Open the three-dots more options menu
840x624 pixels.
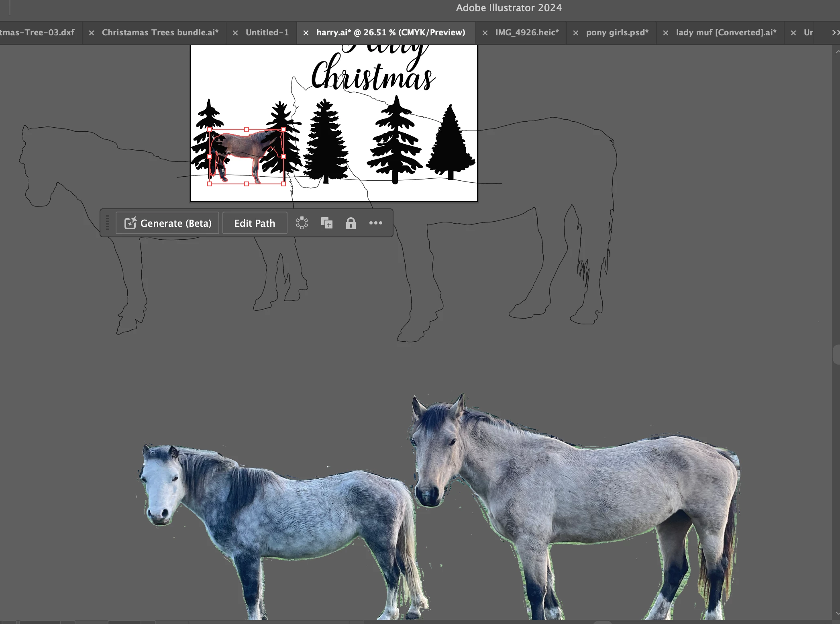tap(375, 223)
